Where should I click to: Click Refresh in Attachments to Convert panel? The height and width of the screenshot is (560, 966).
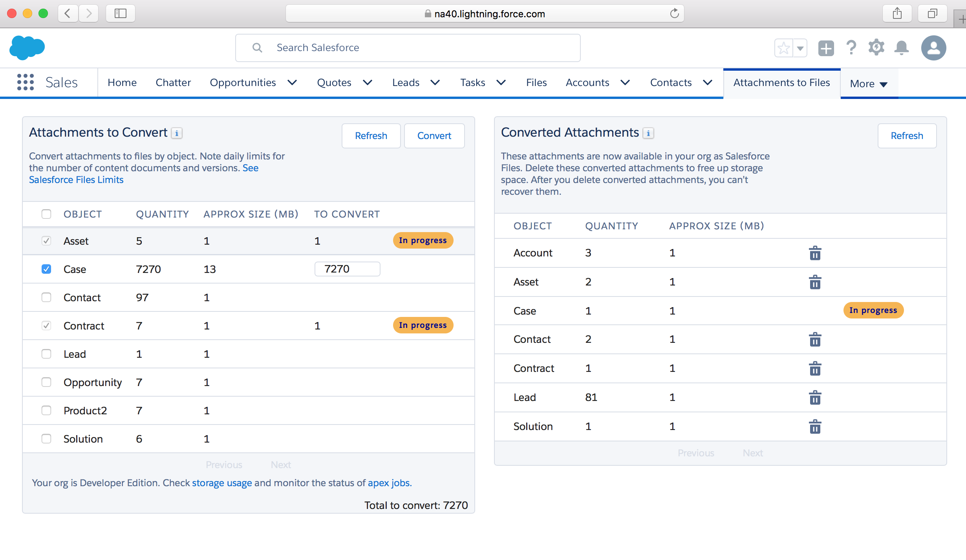coord(371,136)
